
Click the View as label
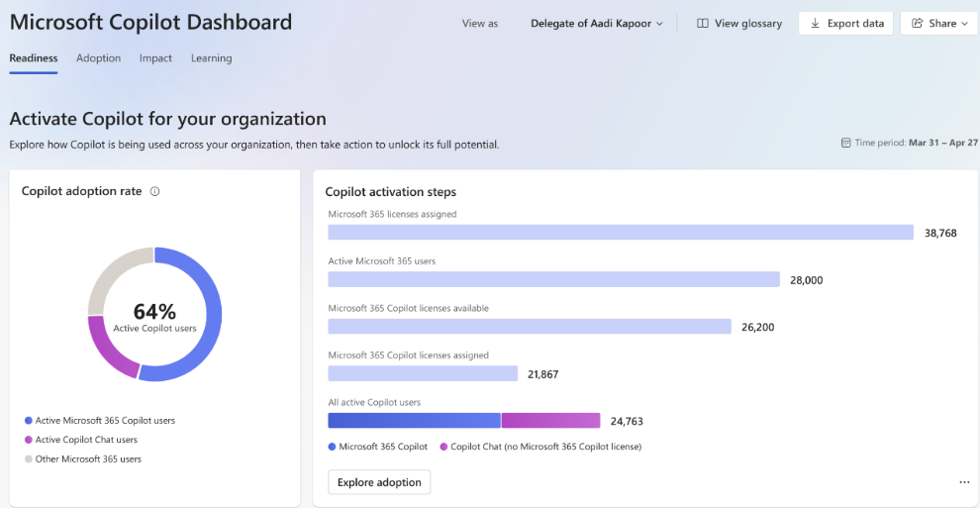[480, 23]
